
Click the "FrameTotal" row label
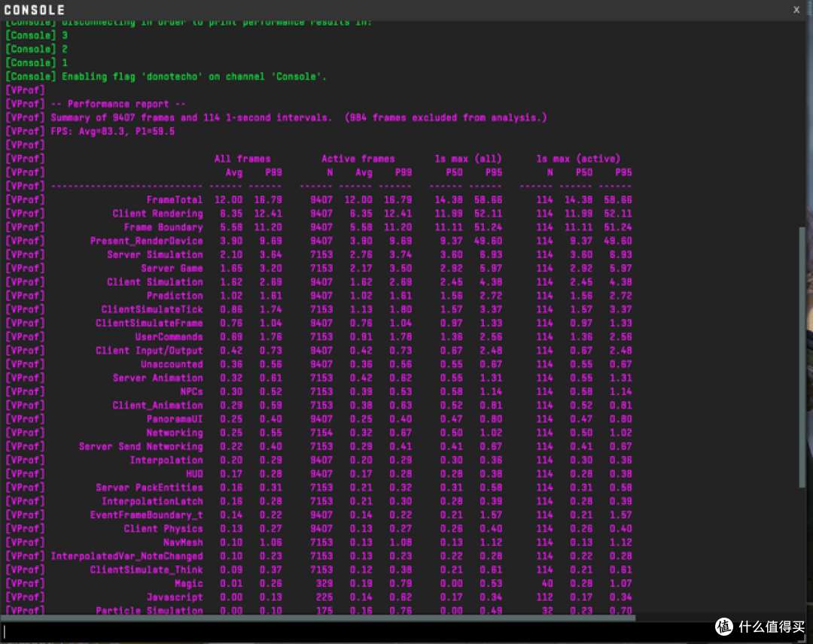click(x=174, y=200)
